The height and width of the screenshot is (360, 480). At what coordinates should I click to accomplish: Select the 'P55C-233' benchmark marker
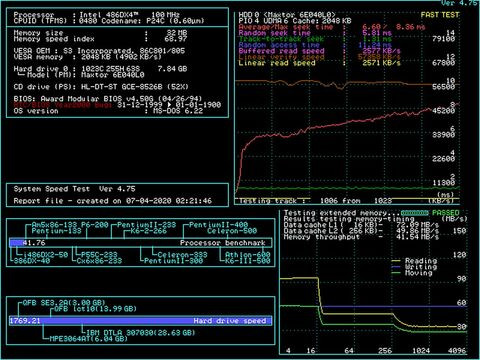(x=99, y=255)
